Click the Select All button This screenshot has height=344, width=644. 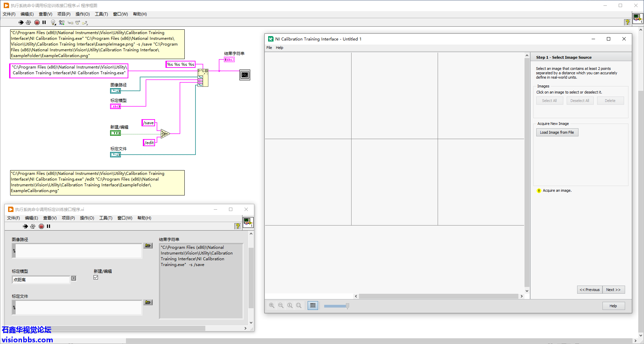549,101
